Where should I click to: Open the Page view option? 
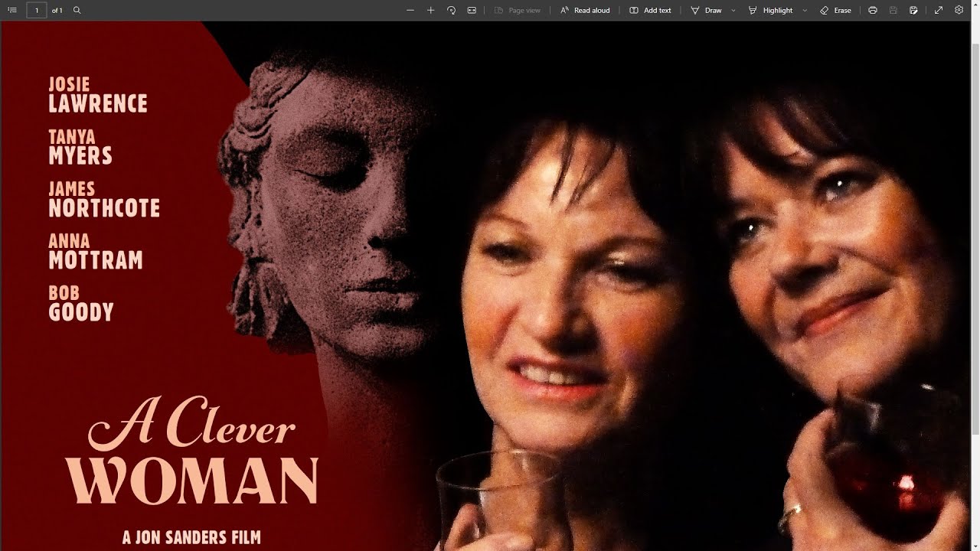click(518, 10)
